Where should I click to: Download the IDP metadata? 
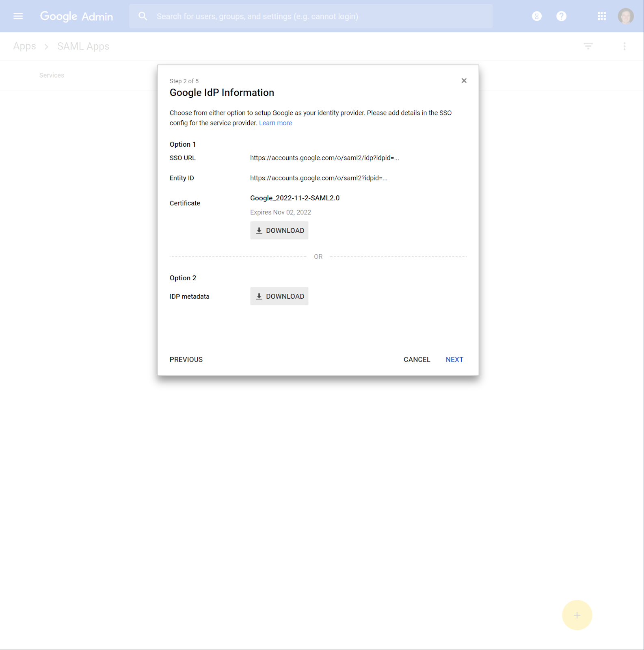[279, 296]
